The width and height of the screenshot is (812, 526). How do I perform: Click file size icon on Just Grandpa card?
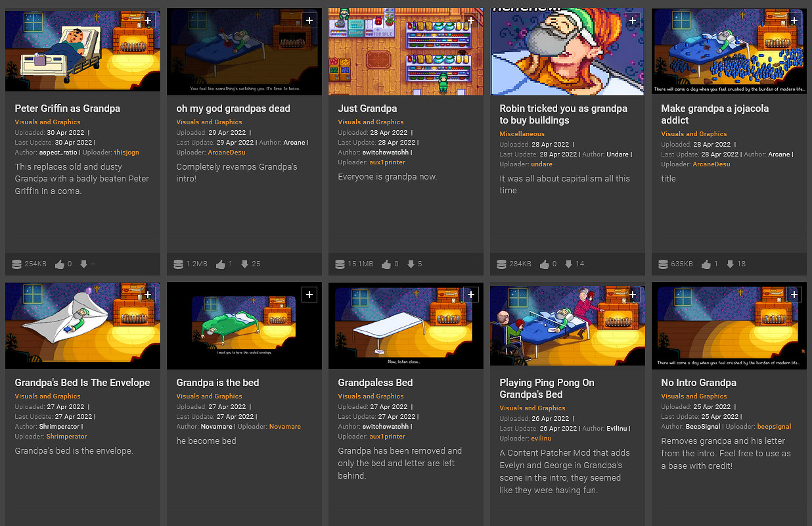[x=340, y=264]
